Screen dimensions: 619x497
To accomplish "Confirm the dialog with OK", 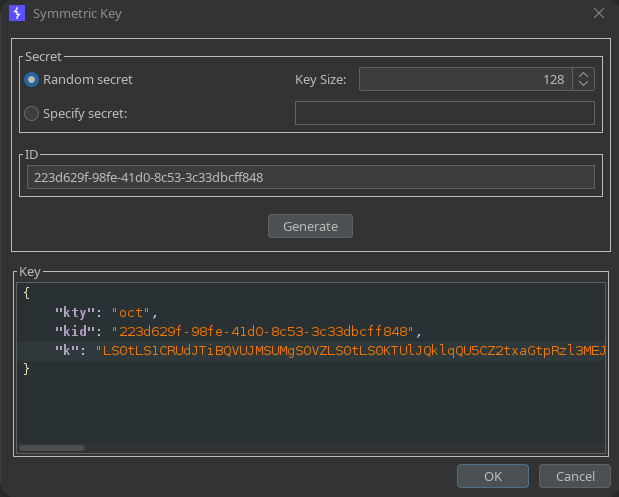I will pyautogui.click(x=493, y=476).
